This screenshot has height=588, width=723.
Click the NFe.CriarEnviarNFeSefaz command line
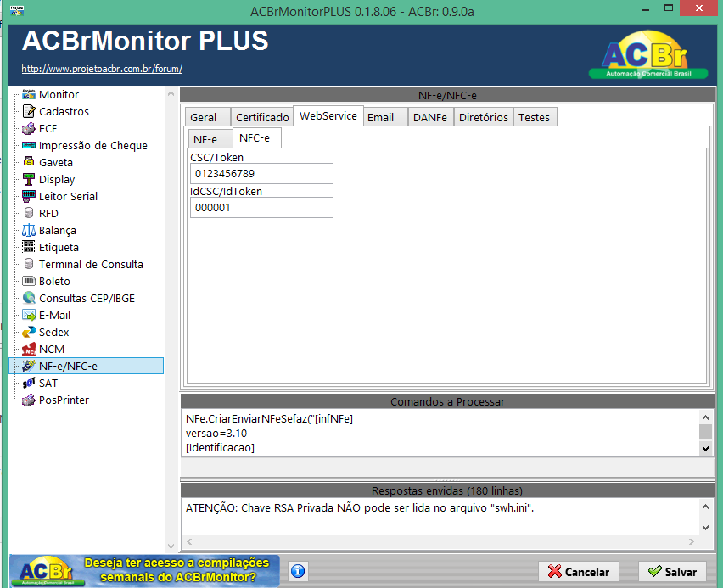269,419
